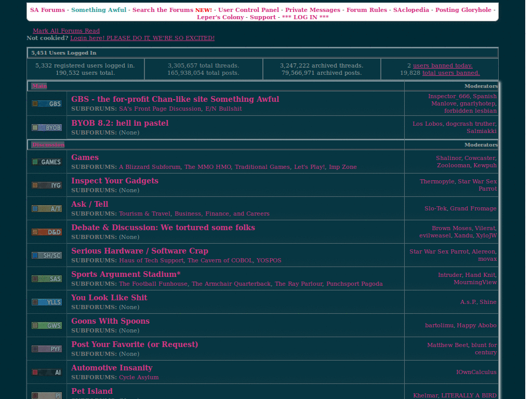Open YOSPOS subforum

(269, 261)
